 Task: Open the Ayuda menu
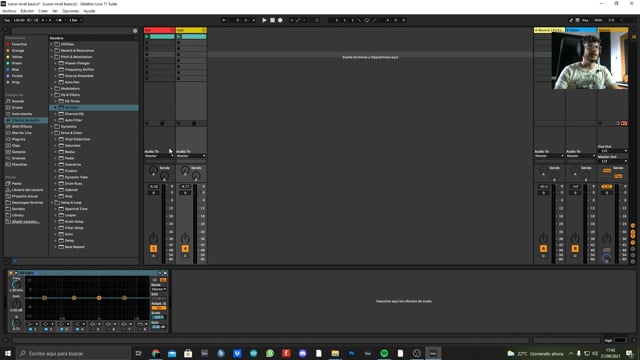[x=89, y=11]
